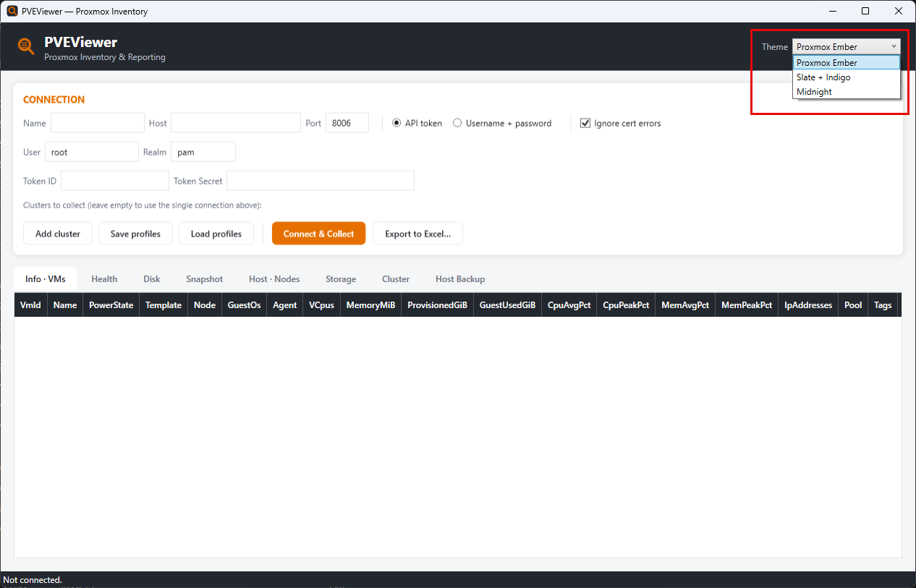Image resolution: width=916 pixels, height=588 pixels.
Task: Sort by the Node column header
Action: click(x=205, y=305)
